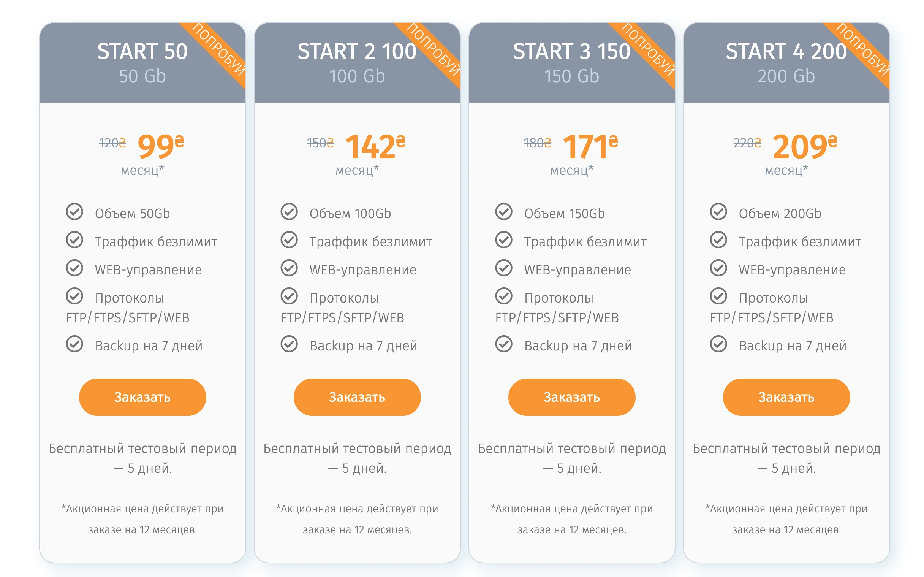This screenshot has width=924, height=577.
Task: Click Заказать under the START 3 150 plan
Action: [572, 397]
